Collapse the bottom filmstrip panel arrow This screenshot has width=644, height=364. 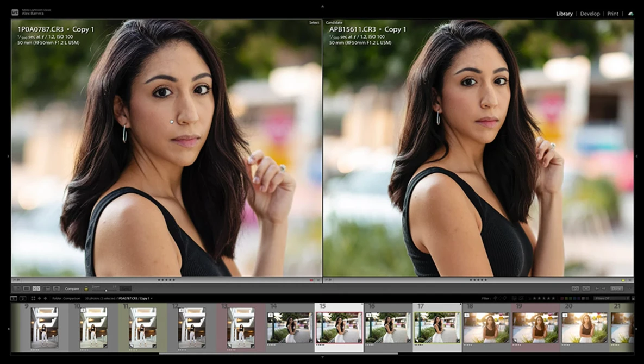point(322,357)
